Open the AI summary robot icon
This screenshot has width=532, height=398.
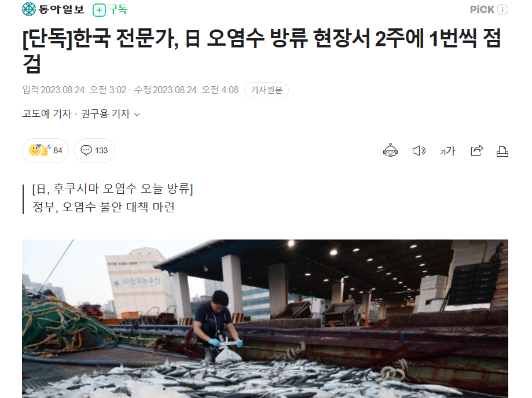(390, 150)
